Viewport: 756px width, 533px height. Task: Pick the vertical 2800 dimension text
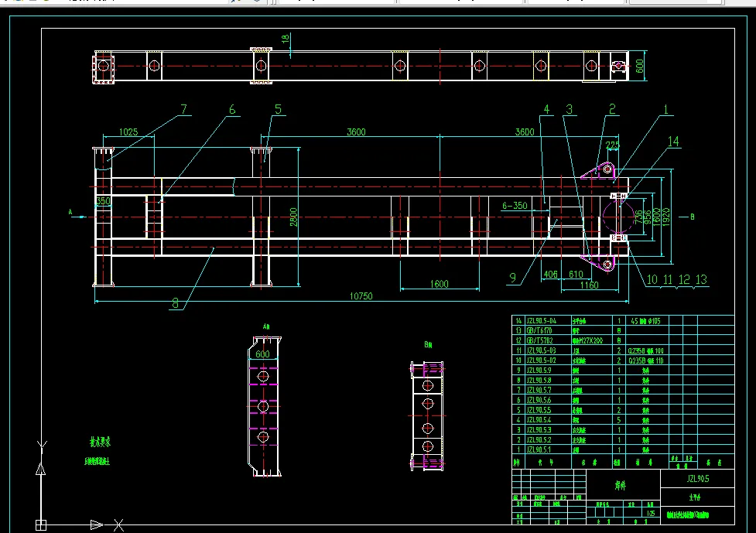click(x=293, y=217)
